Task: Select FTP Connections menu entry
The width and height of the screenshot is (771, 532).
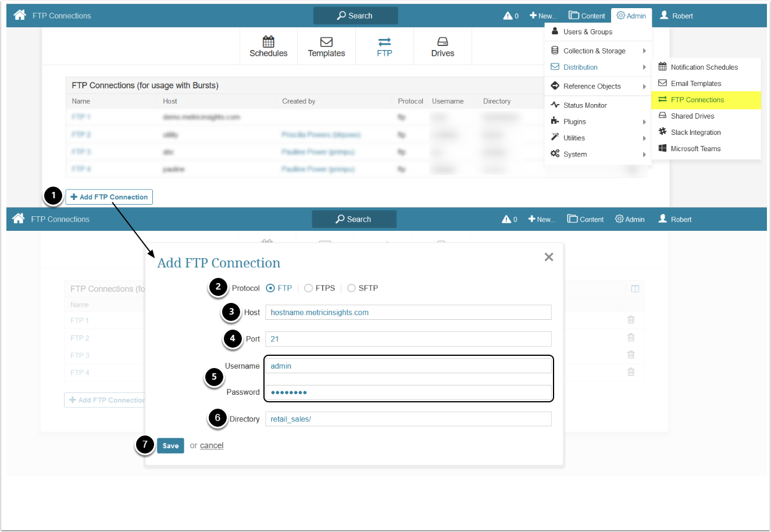Action: [697, 100]
